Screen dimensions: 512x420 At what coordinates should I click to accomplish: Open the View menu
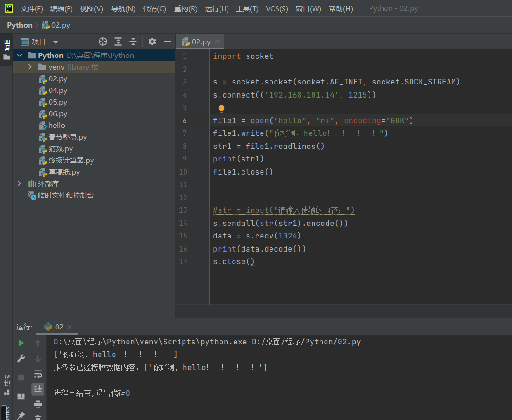(92, 9)
